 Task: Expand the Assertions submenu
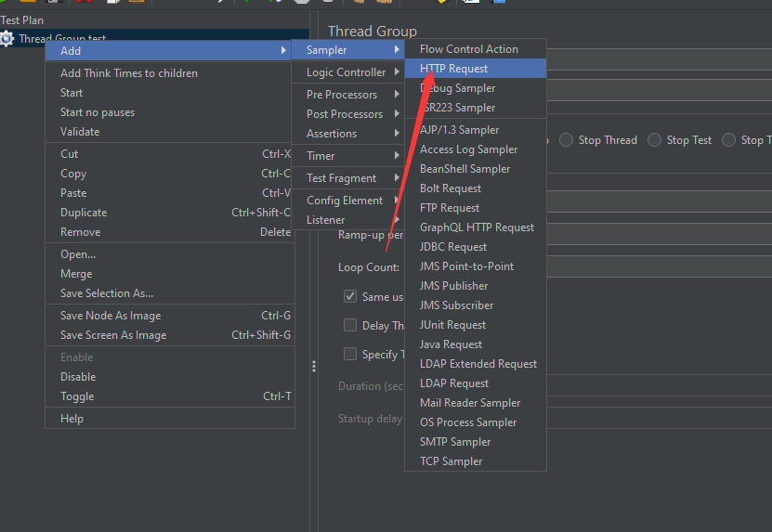(333, 134)
